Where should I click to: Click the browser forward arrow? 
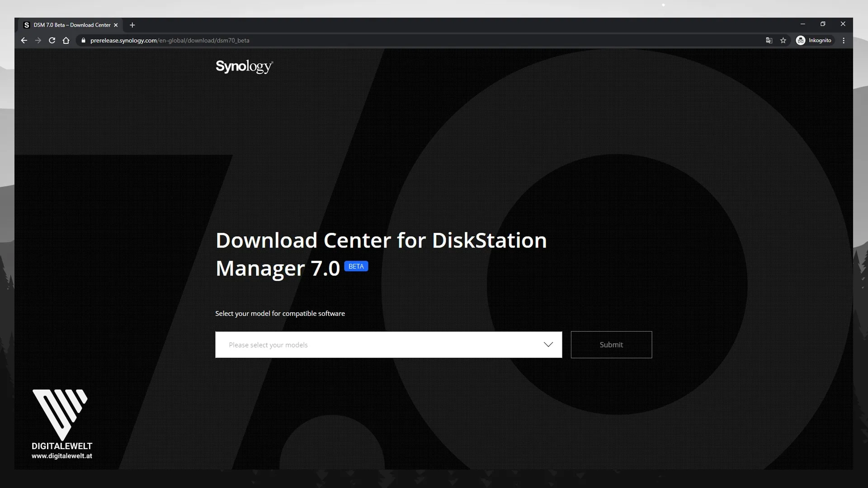38,41
